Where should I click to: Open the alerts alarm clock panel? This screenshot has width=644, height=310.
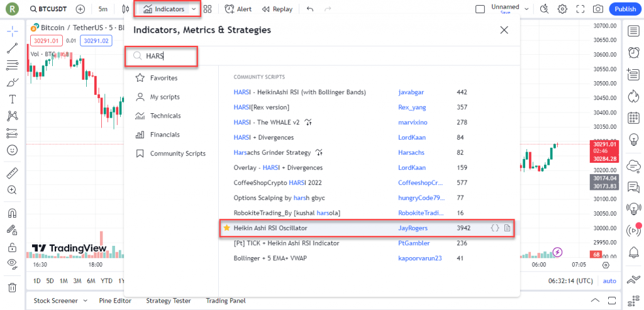coord(634,52)
